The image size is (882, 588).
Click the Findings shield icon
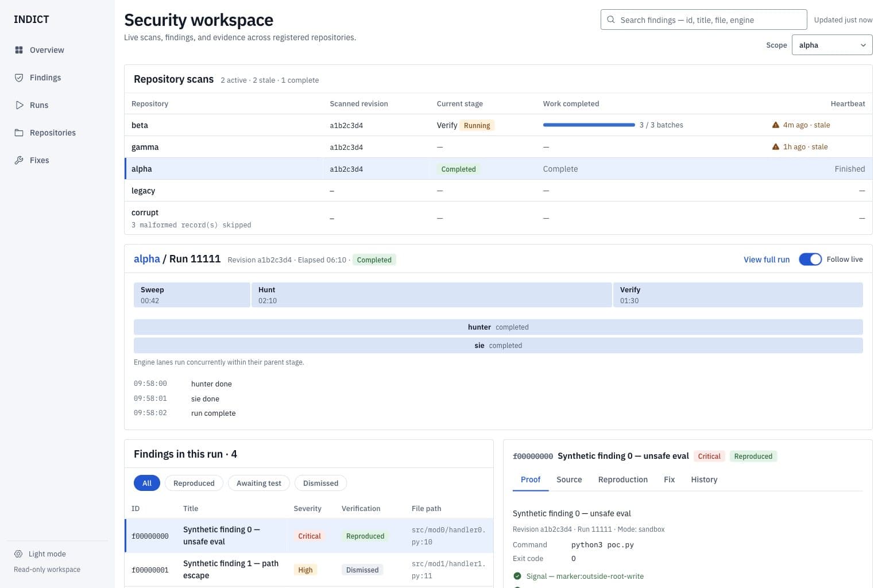(19, 78)
